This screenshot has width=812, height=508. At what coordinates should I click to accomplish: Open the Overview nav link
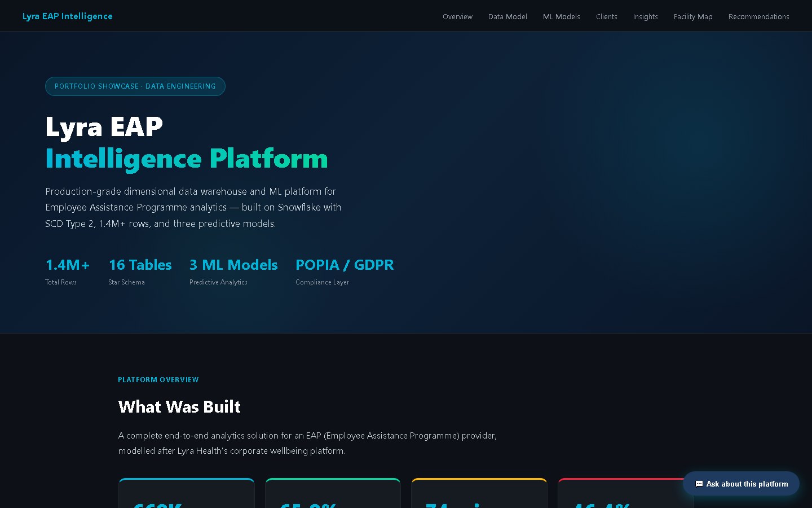click(x=457, y=17)
